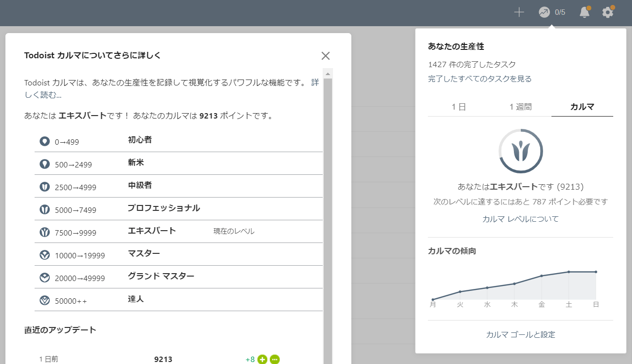Click the 10000→19999 point range

[x=80, y=256]
